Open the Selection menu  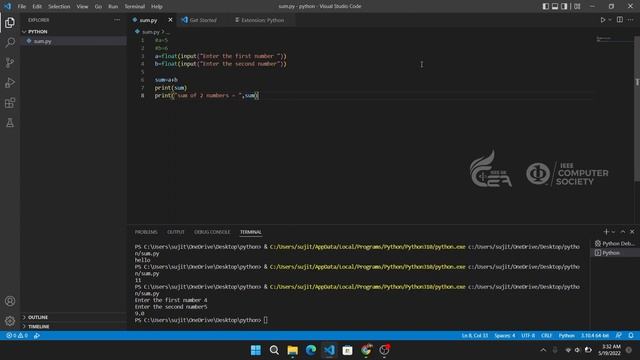(x=59, y=6)
